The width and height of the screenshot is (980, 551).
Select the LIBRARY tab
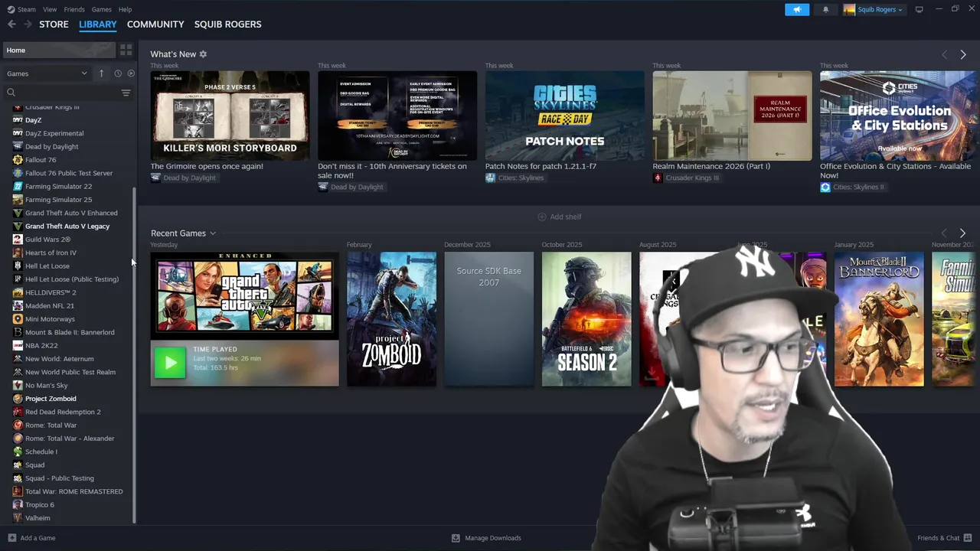tap(98, 24)
